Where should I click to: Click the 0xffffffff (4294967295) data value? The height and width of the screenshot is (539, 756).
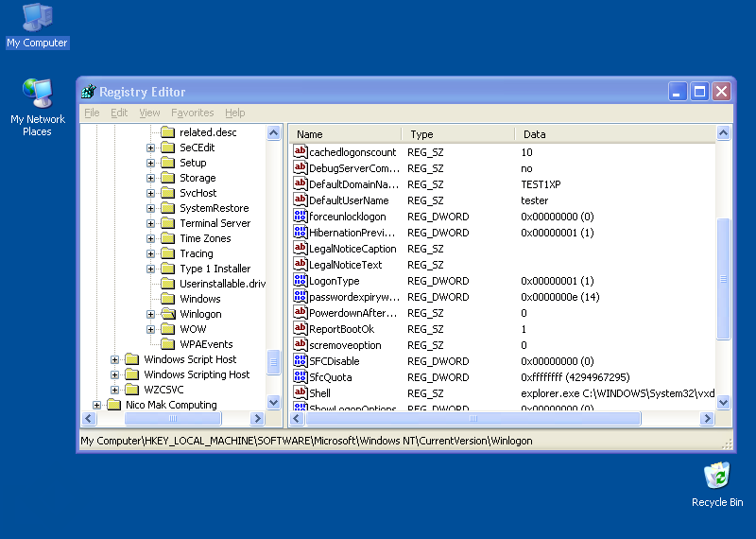click(576, 377)
